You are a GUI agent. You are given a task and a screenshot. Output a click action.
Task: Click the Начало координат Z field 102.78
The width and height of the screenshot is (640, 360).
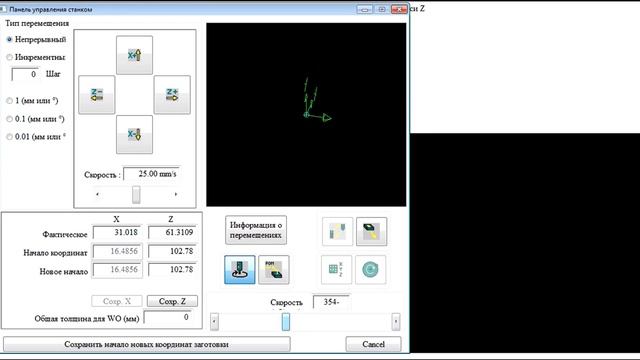point(172,251)
